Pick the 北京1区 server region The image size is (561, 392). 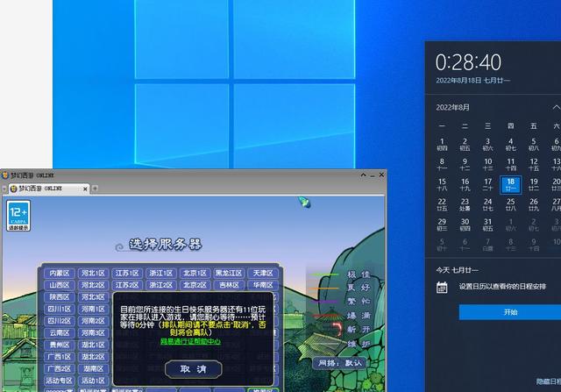[x=195, y=273]
